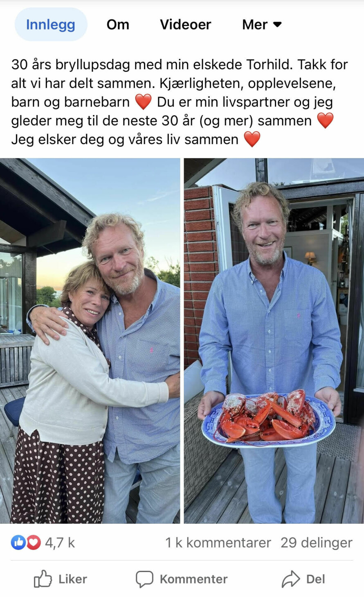View the 1 k kommentarer
Viewport: 364px width, 597px height.
coord(218,543)
